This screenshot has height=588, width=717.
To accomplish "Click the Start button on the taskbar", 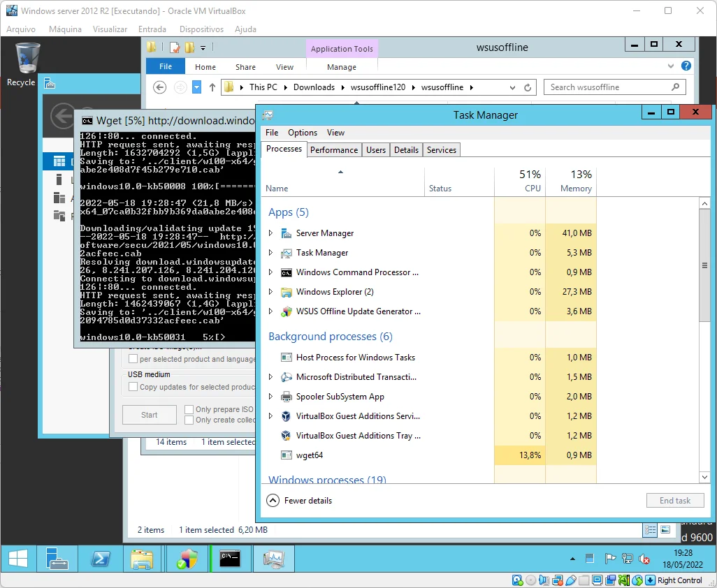I will tap(18, 558).
